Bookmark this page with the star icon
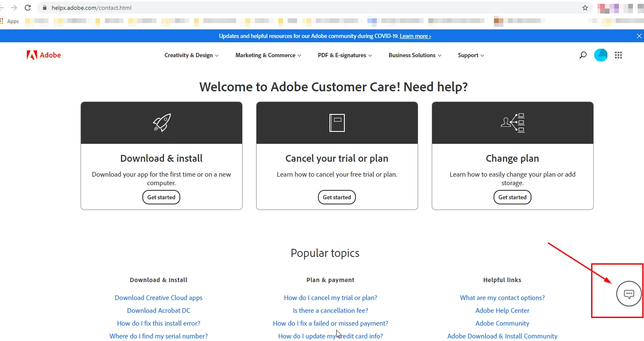This screenshot has height=341, width=644. [x=585, y=8]
